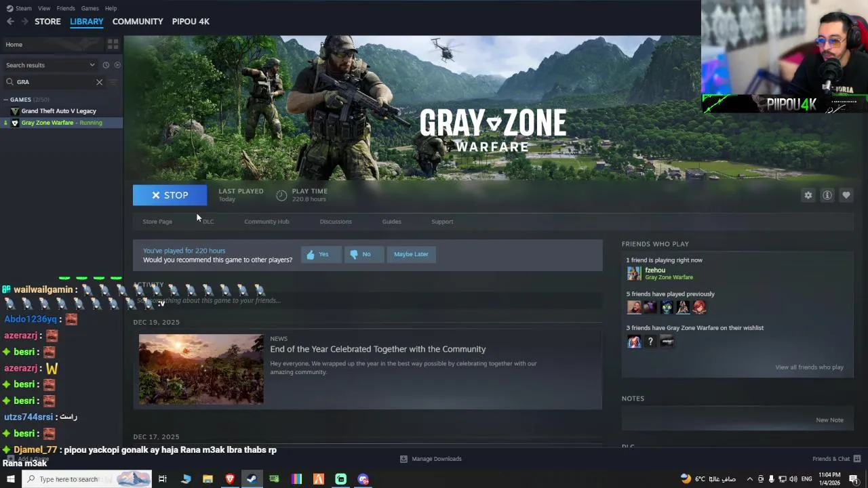Open the question mark avatar on the wishlist row
Image resolution: width=868 pixels, height=488 pixels.
click(x=650, y=342)
